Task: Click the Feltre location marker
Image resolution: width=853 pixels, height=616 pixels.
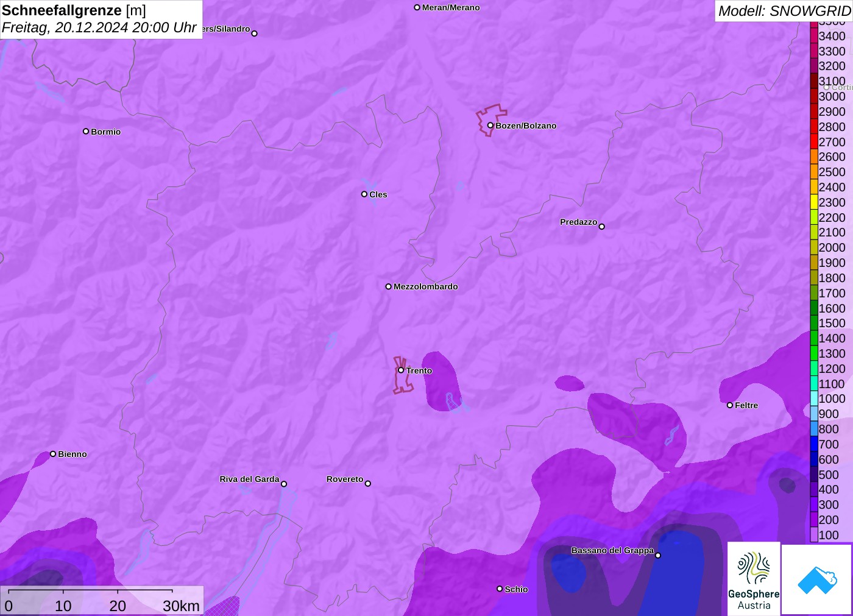Action: [730, 405]
